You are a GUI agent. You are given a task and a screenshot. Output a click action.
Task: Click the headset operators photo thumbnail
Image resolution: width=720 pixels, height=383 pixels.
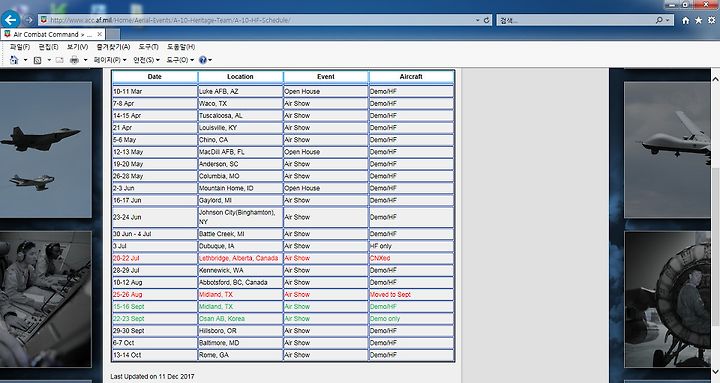tap(46, 299)
